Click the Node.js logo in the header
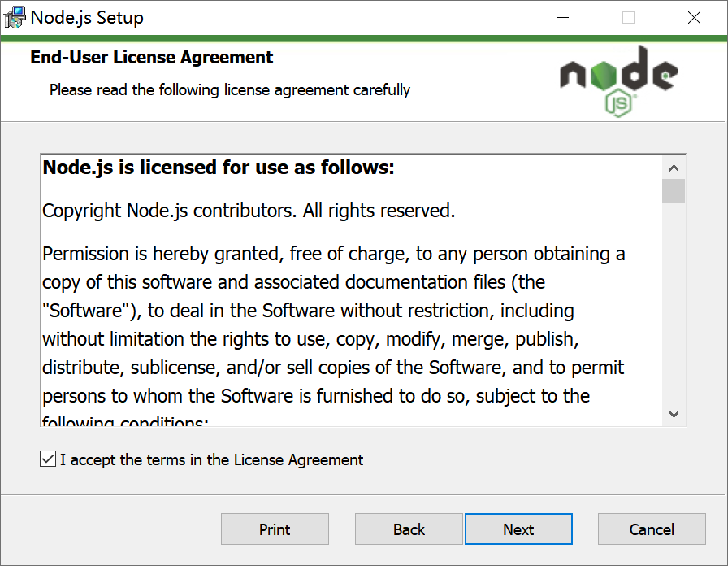Screen dimensions: 728x566 point(618,75)
